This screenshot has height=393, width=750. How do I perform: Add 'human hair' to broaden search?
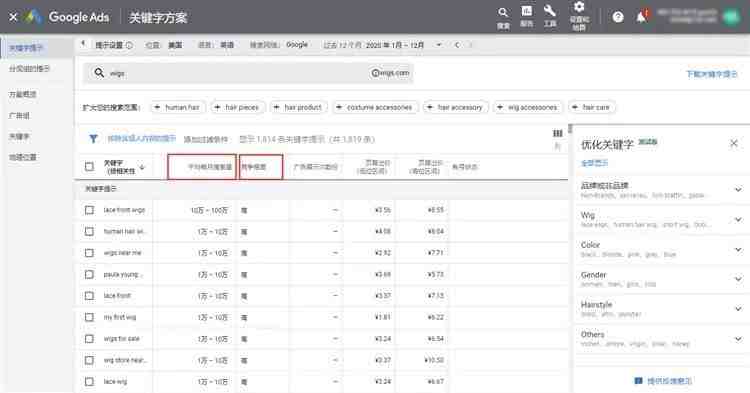coord(177,108)
